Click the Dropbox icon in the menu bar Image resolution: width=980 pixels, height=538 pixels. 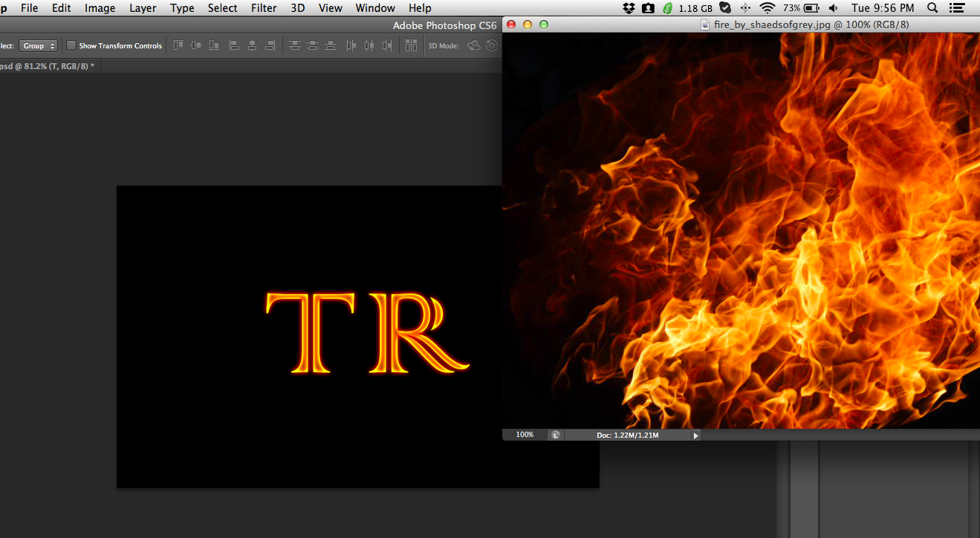tap(629, 7)
